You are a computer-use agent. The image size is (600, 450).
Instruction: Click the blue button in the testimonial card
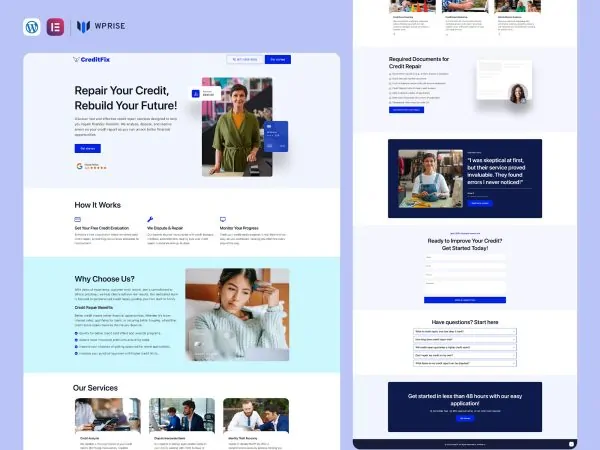[480, 203]
